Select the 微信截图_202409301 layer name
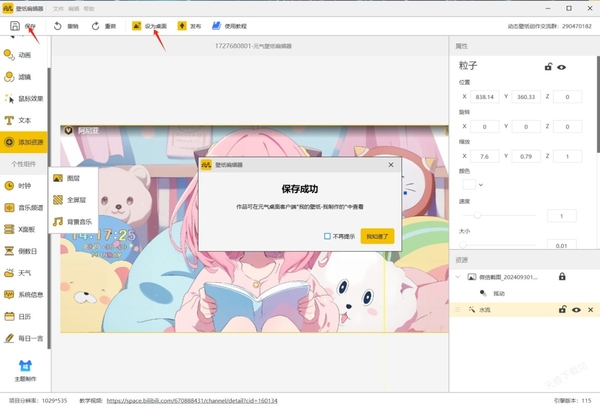Viewport: 600px width, 408px height. [508, 277]
